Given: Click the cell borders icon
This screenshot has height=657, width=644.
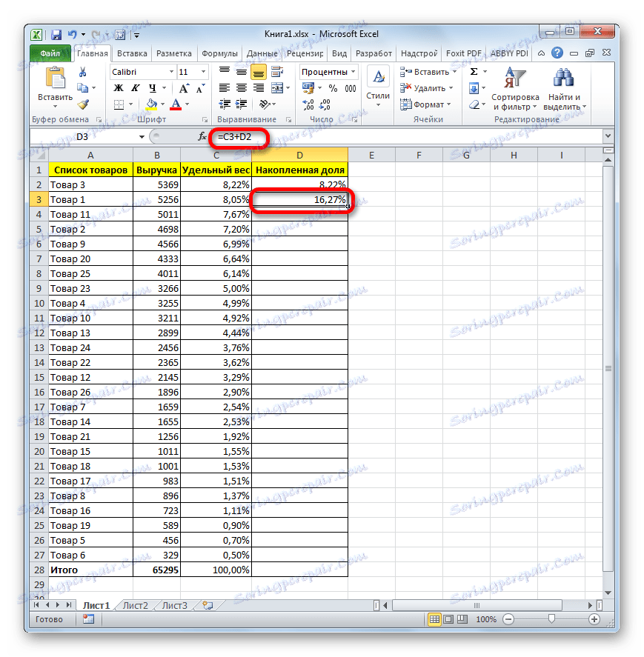Looking at the screenshot, I should [119, 104].
